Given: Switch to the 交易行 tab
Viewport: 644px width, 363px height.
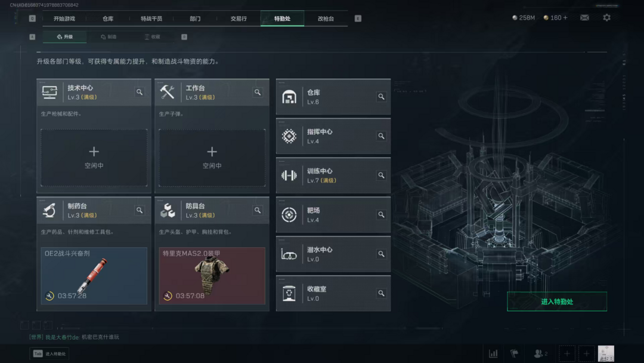Looking at the screenshot, I should 239,19.
